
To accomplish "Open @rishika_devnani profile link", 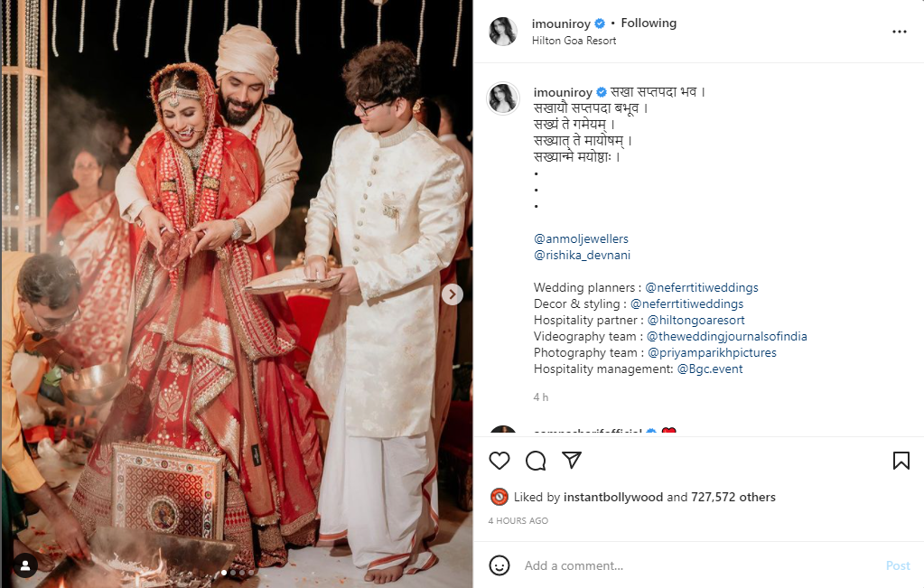I will 582,255.
